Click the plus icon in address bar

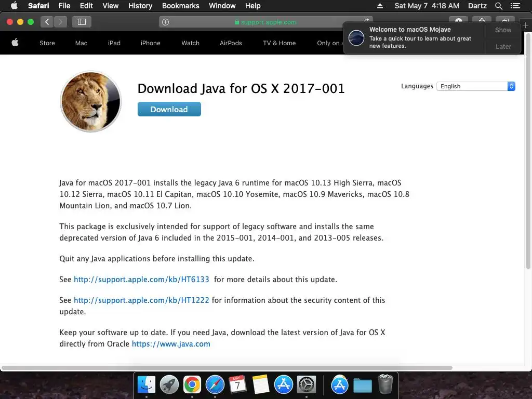tap(166, 22)
